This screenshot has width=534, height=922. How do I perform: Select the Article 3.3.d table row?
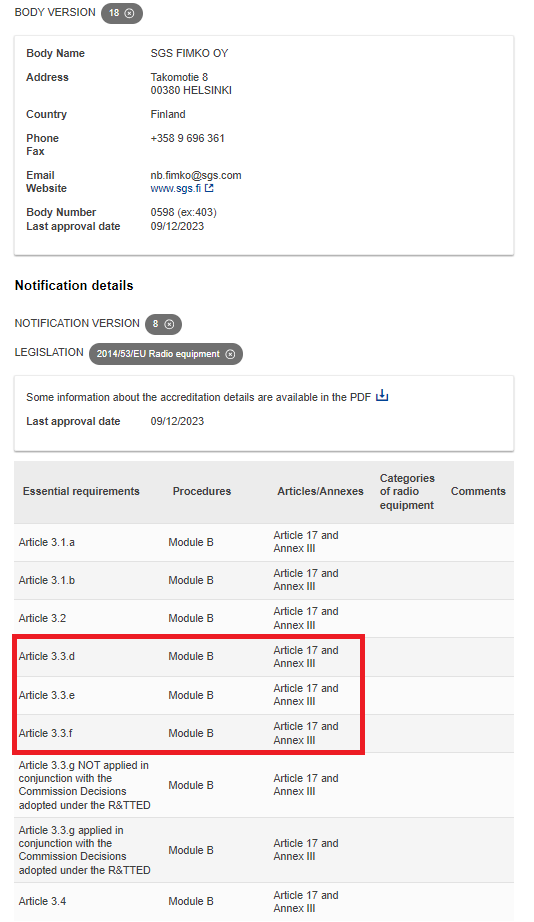pos(264,657)
